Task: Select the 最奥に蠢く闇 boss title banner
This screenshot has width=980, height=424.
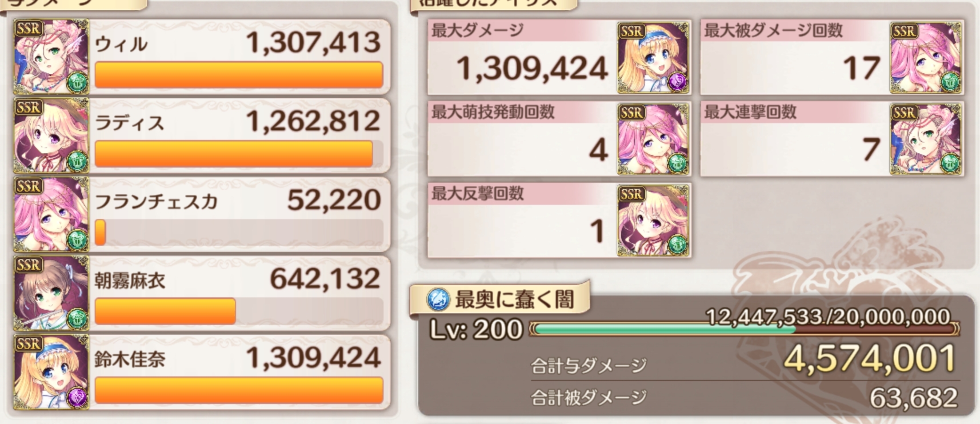Action: pos(500,299)
